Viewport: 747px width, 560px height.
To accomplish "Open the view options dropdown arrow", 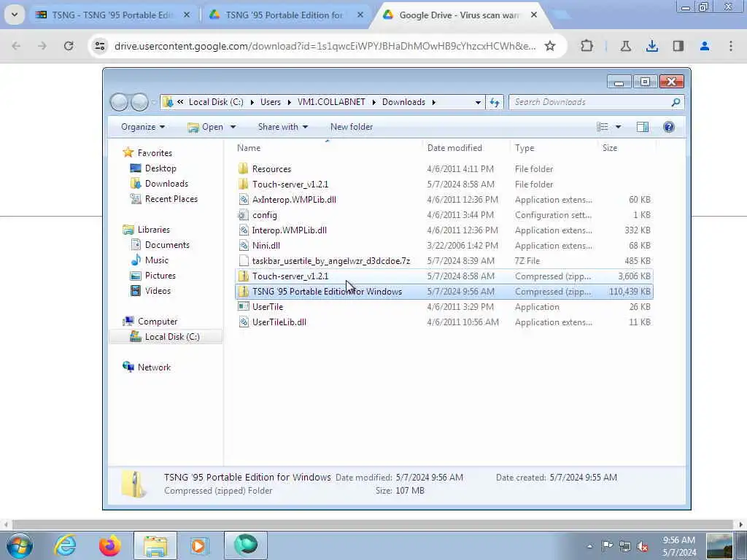I will [x=619, y=127].
